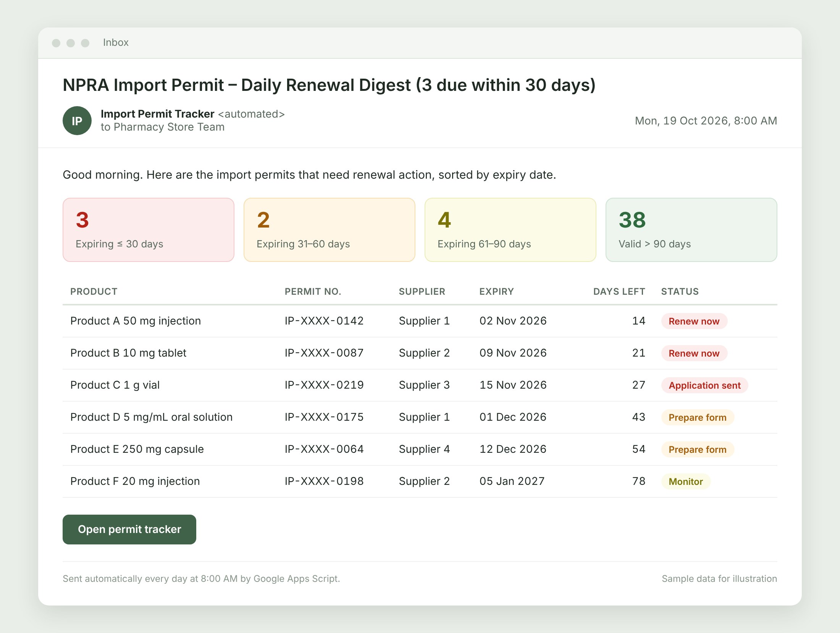Open the Expiring ≤ 30 days card
This screenshot has height=633, width=840.
149,230
